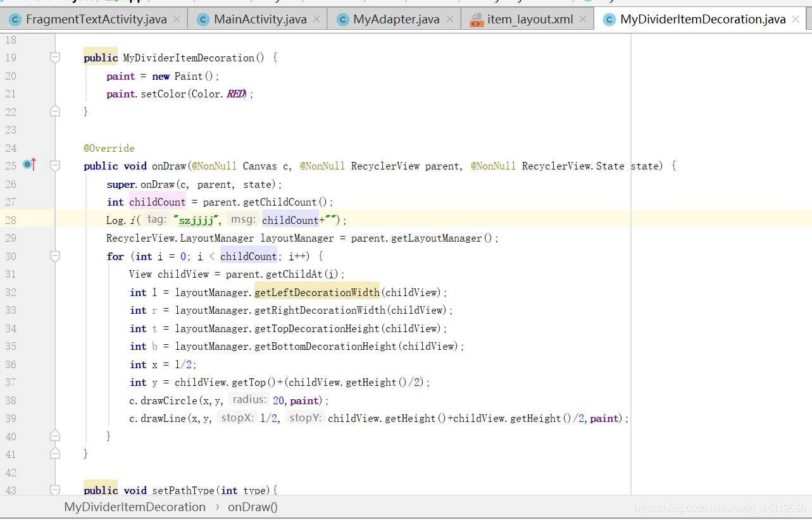Close FragmentTextActivity.java tab

tap(177, 20)
